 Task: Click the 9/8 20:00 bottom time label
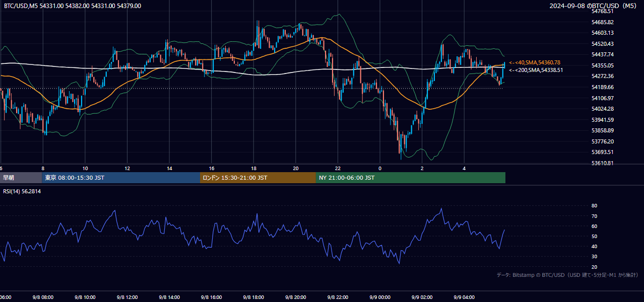click(x=296, y=297)
